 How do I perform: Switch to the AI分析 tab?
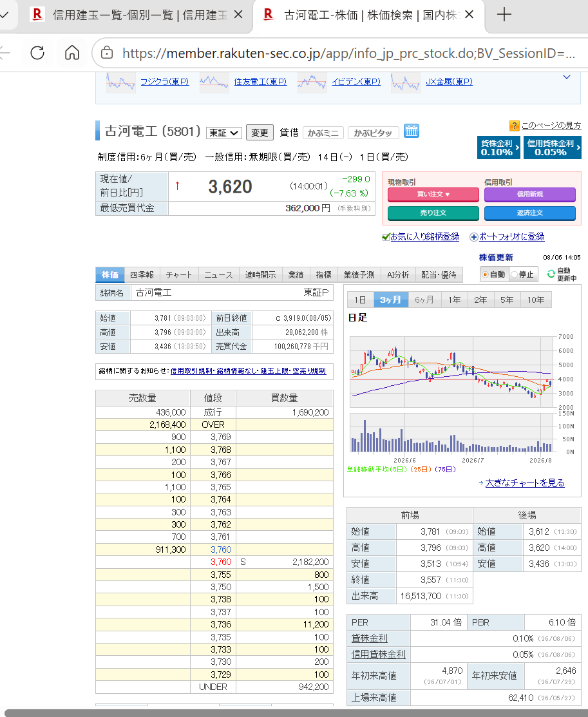(398, 275)
